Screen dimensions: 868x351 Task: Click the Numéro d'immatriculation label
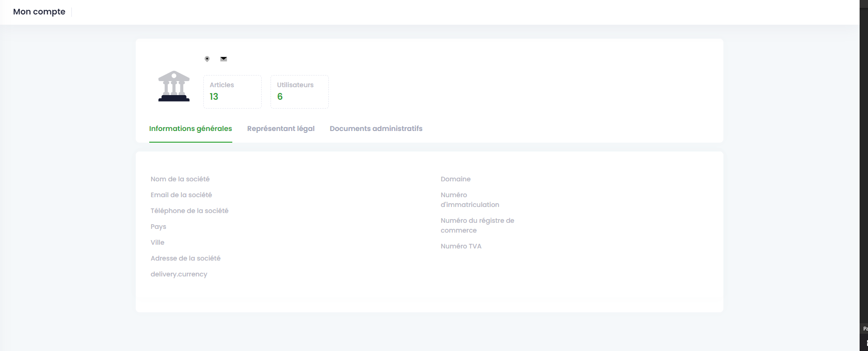[x=470, y=200]
